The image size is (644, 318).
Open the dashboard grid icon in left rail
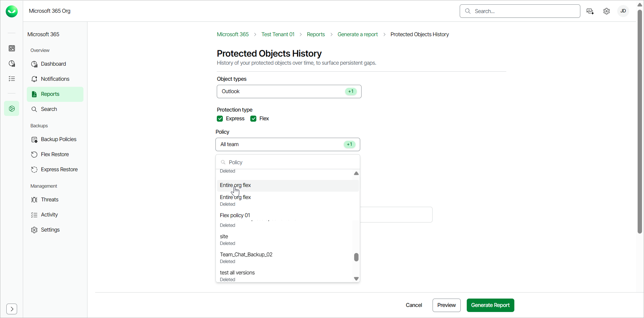point(12,49)
